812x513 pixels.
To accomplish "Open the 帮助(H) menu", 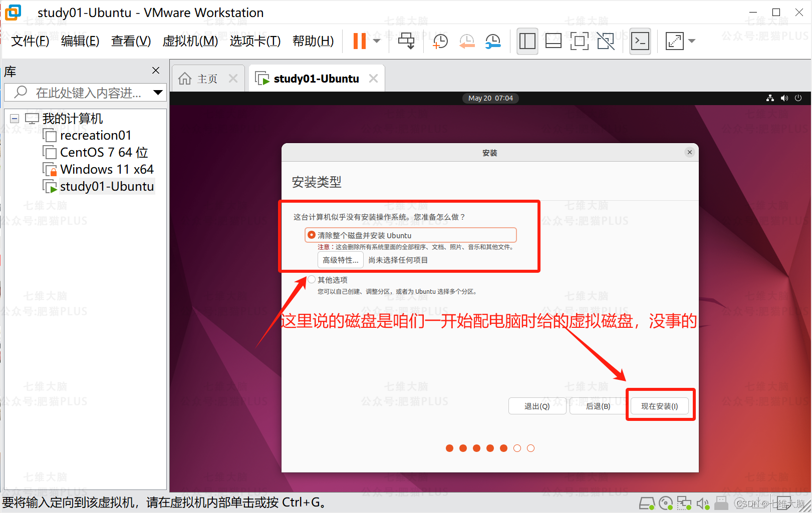I will click(x=313, y=41).
